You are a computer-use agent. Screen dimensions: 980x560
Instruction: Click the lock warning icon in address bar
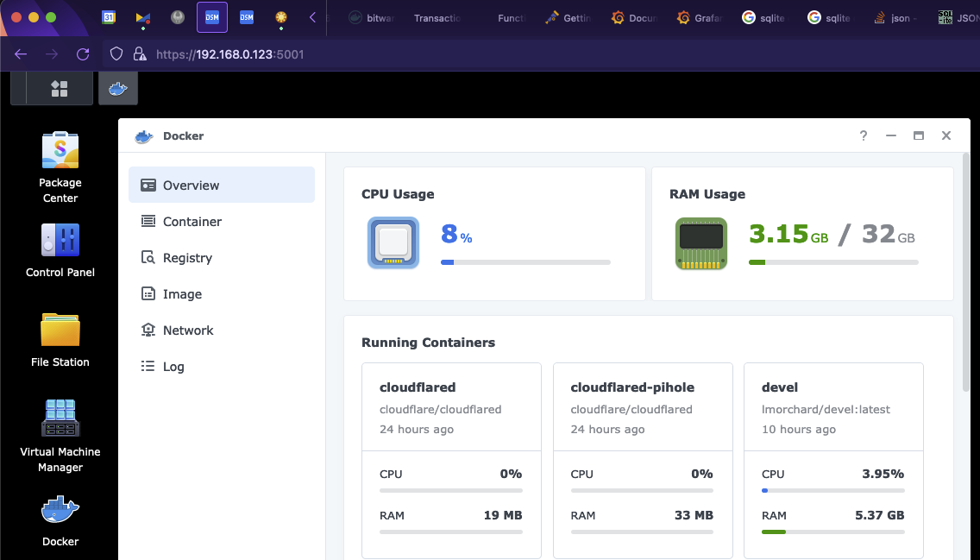tap(140, 54)
